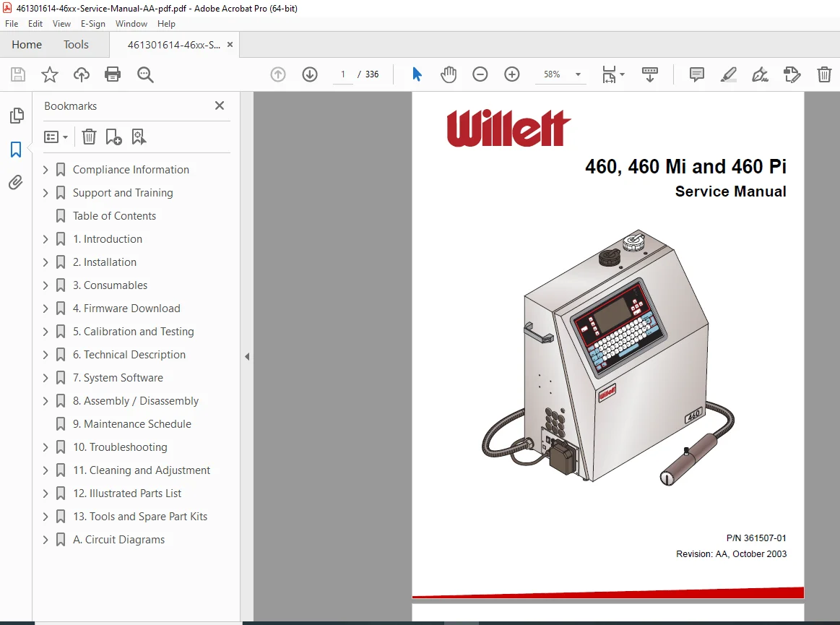
Task: Zoom in with the plus icon
Action: coord(512,74)
